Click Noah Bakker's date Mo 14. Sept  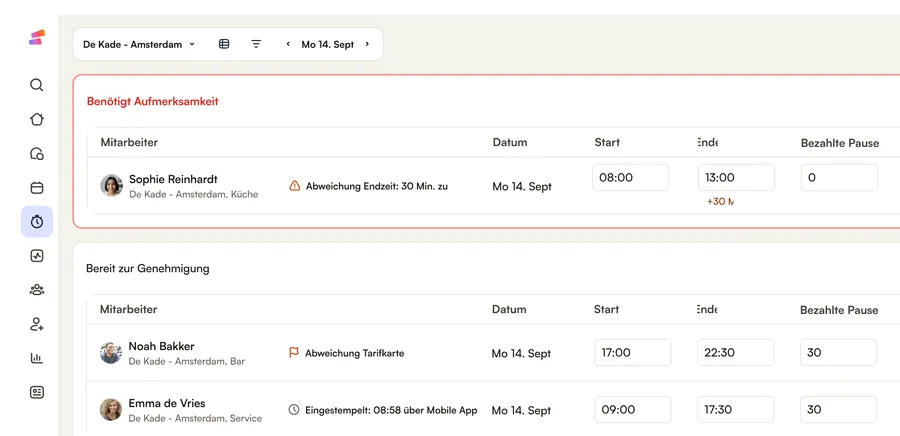tap(521, 353)
